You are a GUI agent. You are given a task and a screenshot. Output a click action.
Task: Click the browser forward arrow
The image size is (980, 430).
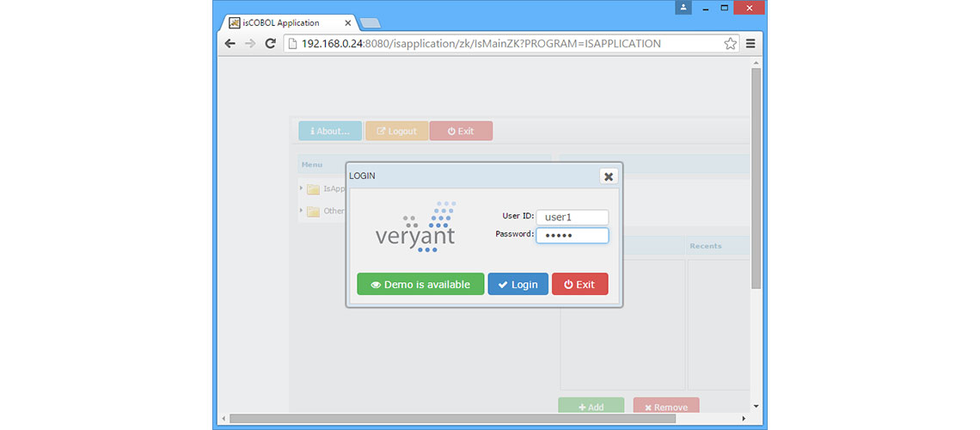click(250, 44)
